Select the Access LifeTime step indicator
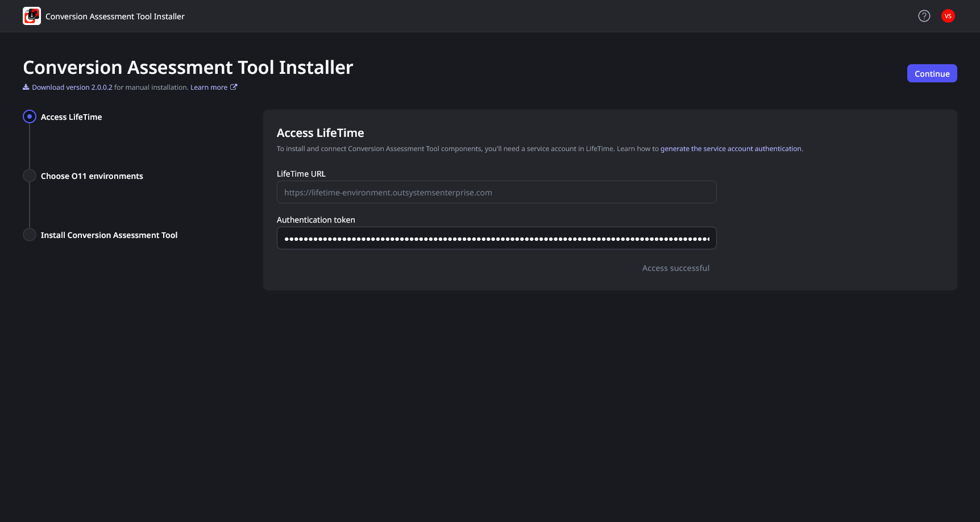This screenshot has height=522, width=980. pos(30,116)
